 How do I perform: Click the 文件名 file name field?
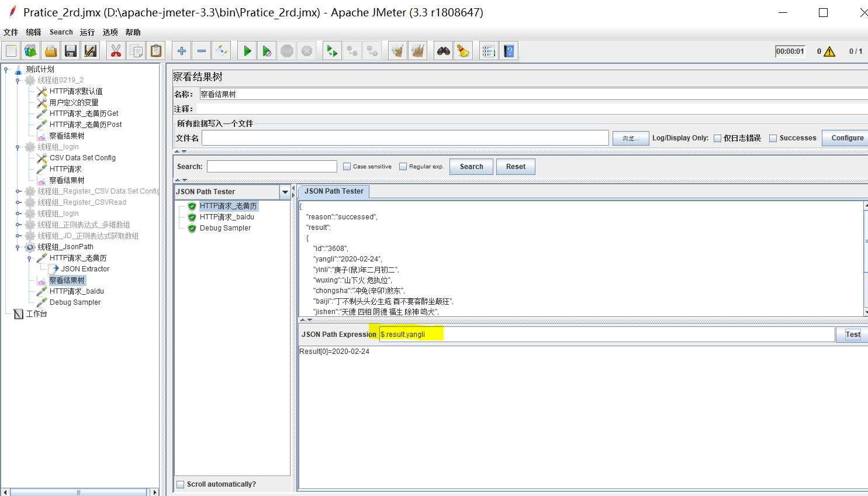click(x=405, y=138)
